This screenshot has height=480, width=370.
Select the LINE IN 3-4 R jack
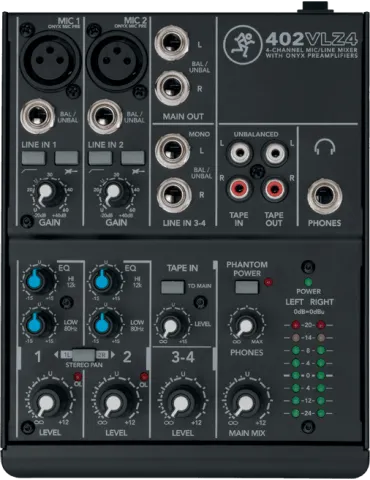click(174, 195)
